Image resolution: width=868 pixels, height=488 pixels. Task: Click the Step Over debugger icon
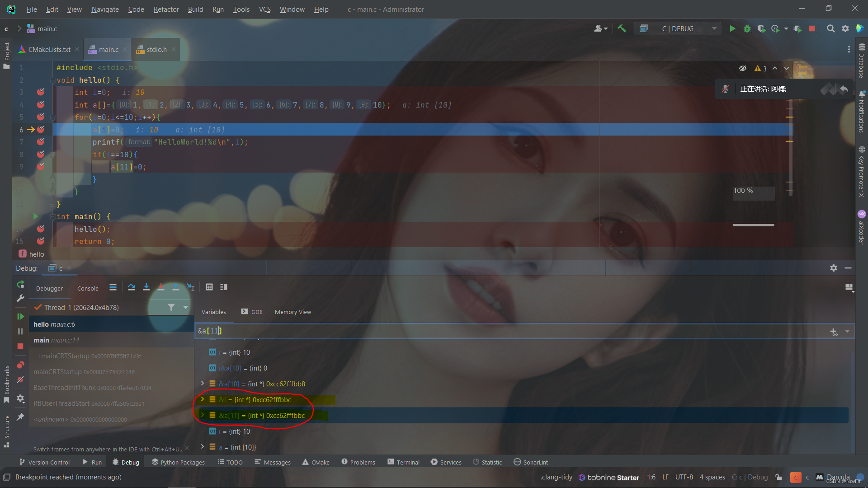point(132,287)
